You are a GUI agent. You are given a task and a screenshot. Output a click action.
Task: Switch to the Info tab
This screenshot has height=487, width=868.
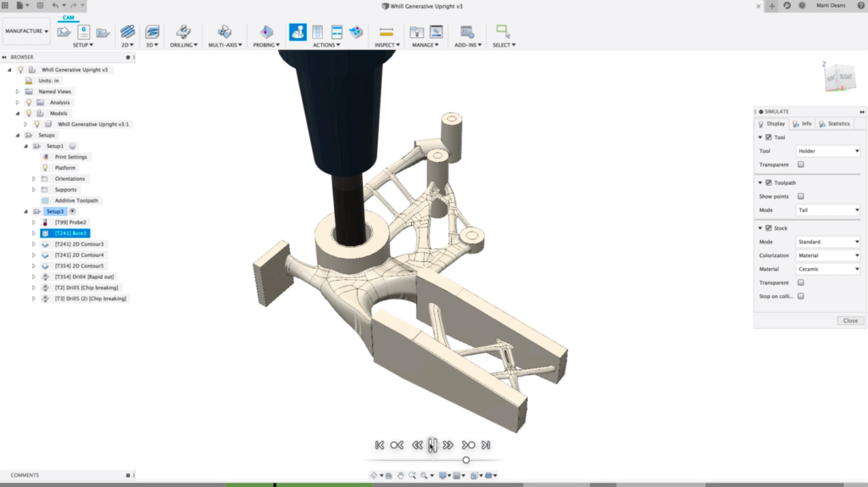(803, 124)
